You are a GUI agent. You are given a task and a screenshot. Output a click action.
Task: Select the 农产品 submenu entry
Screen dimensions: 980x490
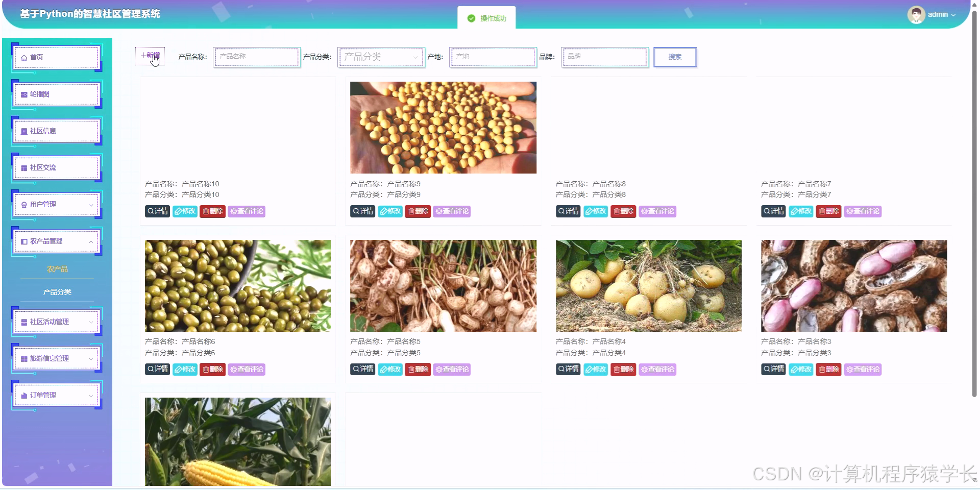tap(57, 269)
